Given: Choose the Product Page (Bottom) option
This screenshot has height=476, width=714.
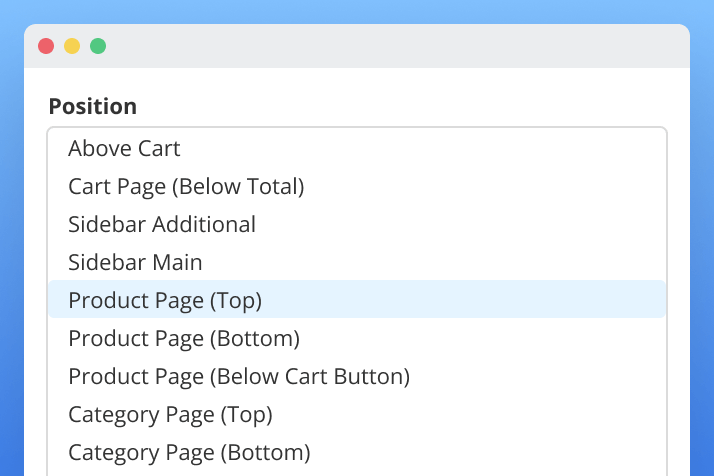Looking at the screenshot, I should tap(184, 339).
